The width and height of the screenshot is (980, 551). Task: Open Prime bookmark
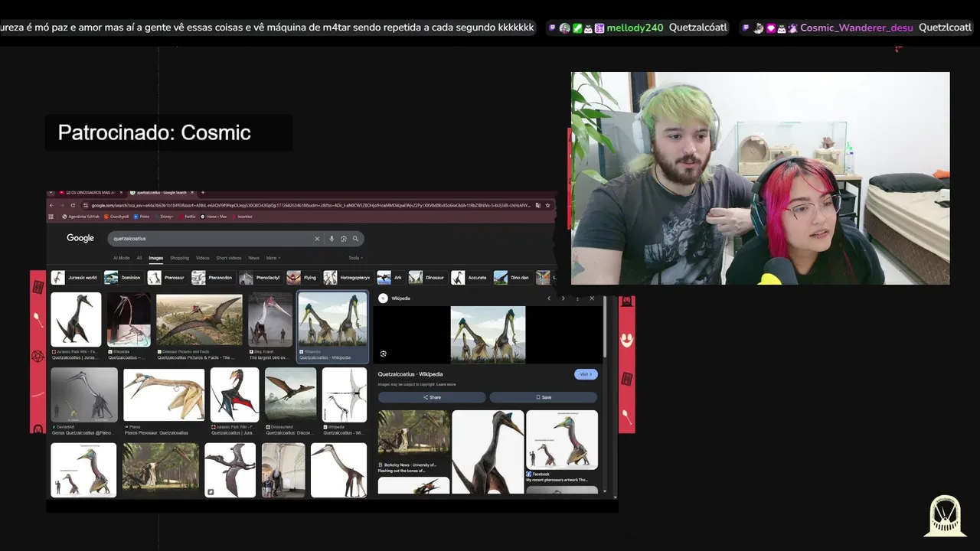pos(142,217)
